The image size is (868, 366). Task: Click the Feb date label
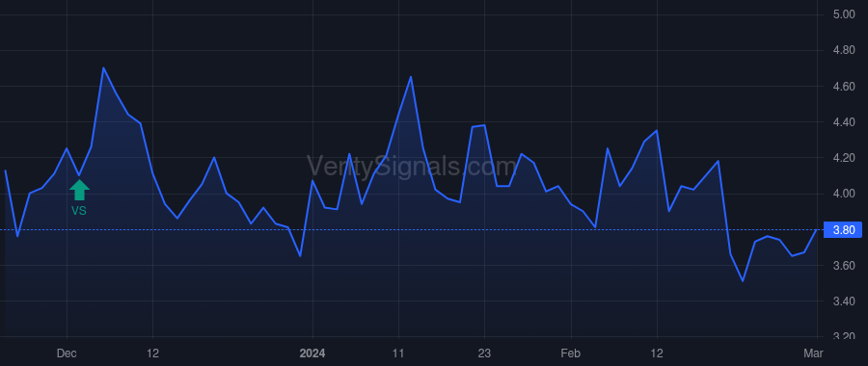[x=571, y=353]
